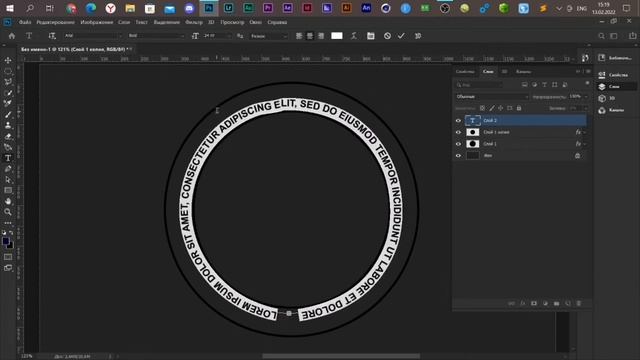Open the Фильтр menu
The image size is (640, 360).
[194, 22]
